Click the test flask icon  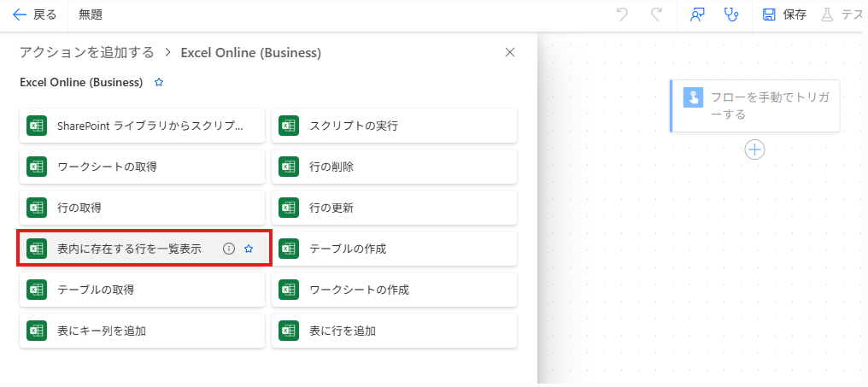pos(827,15)
